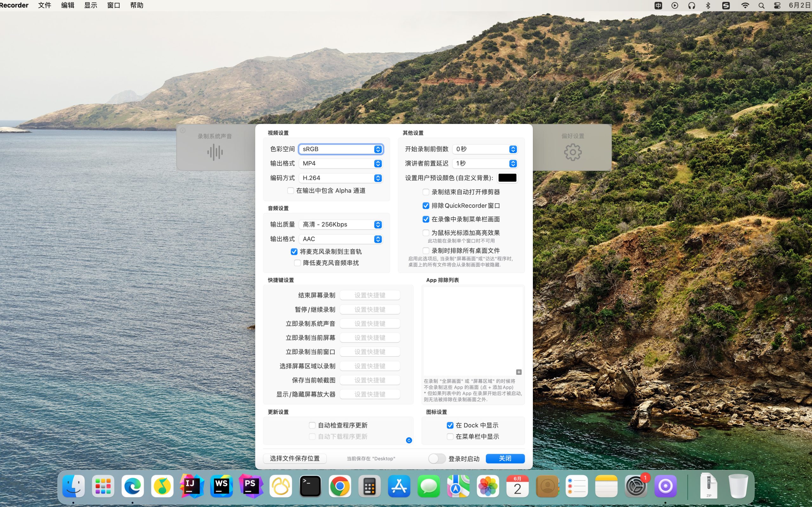This screenshot has height=507, width=812.
Task: Click the user preset color swatch
Action: pos(507,178)
